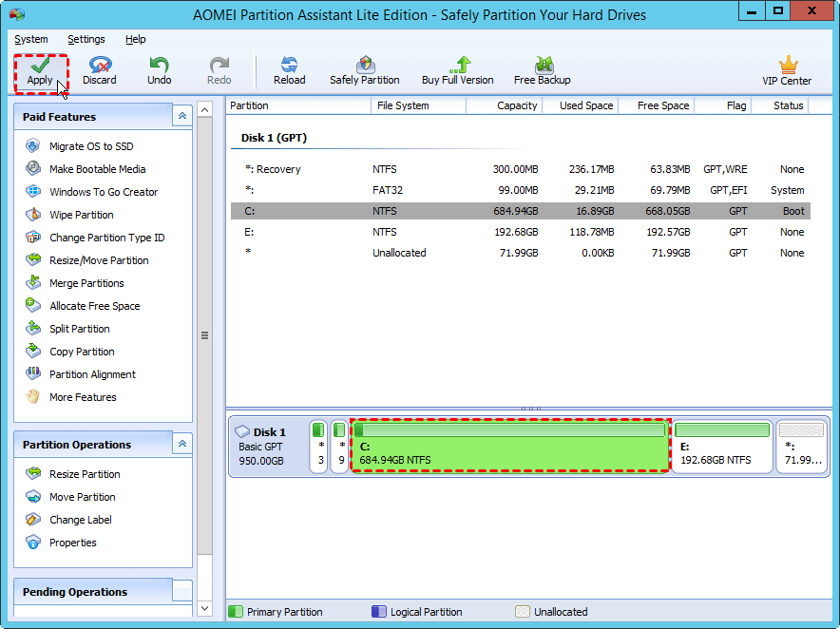This screenshot has height=629, width=840.
Task: Open Make Bootable Media wizard
Action: coord(86,169)
